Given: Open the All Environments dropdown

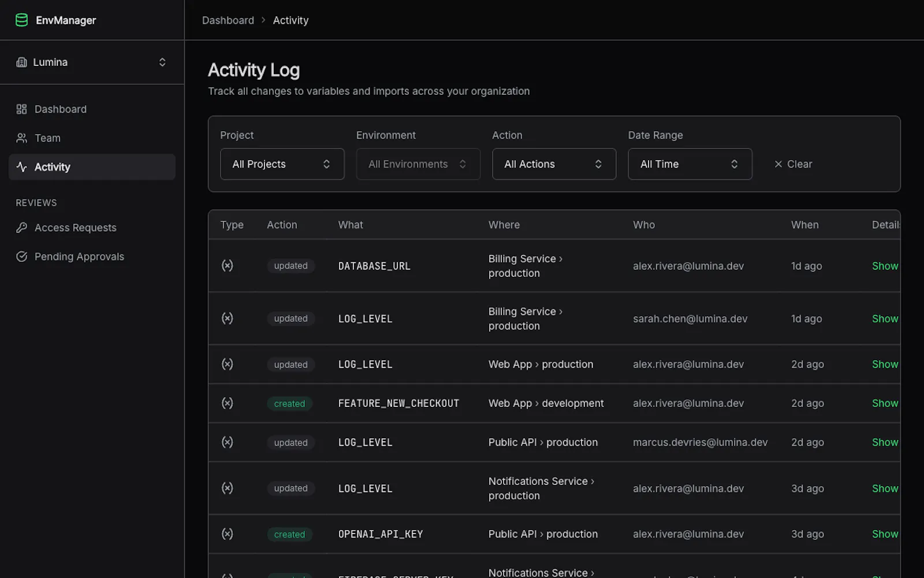Looking at the screenshot, I should coord(418,164).
